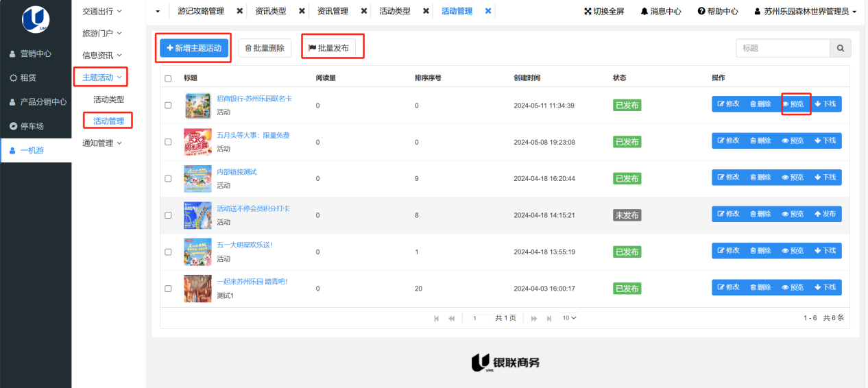Expand the 旅游门户 menu
Image resolution: width=868 pixels, height=388 pixels.
click(102, 33)
